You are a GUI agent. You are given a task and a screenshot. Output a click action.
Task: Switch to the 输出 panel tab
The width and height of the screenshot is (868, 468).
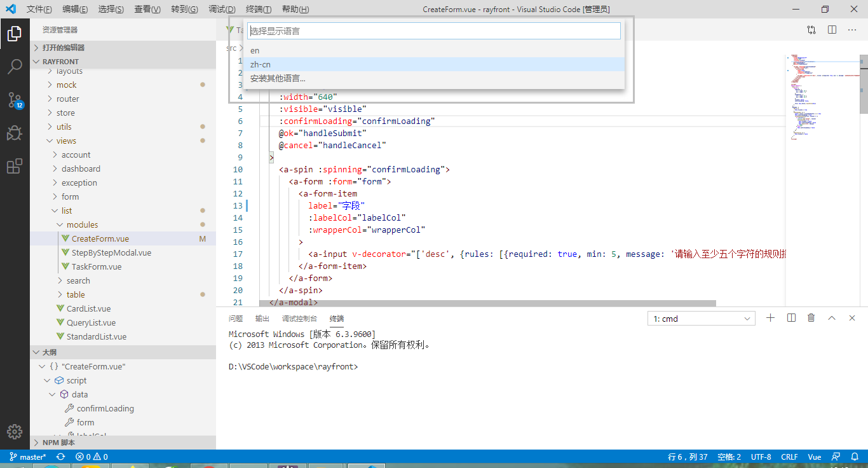pyautogui.click(x=262, y=319)
